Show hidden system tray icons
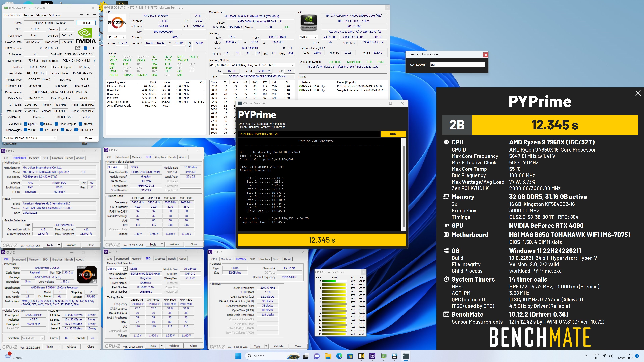Viewport: 644px width, 362px height. pyautogui.click(x=586, y=356)
